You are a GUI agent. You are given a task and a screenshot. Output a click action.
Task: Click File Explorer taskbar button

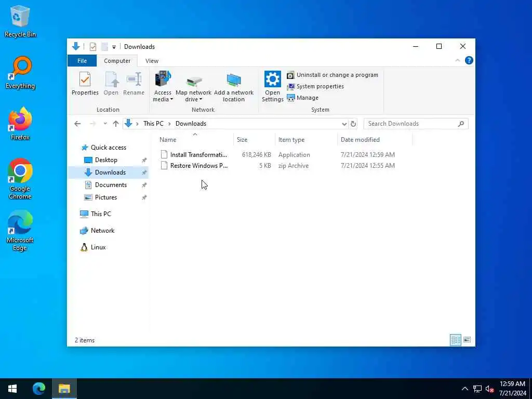[64, 389]
